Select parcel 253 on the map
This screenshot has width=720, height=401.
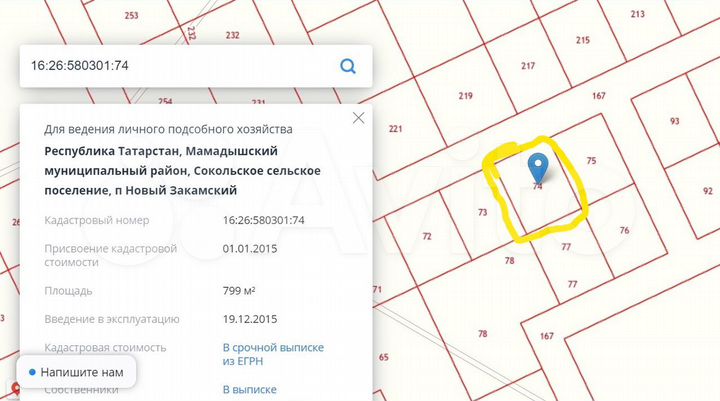click(x=131, y=15)
